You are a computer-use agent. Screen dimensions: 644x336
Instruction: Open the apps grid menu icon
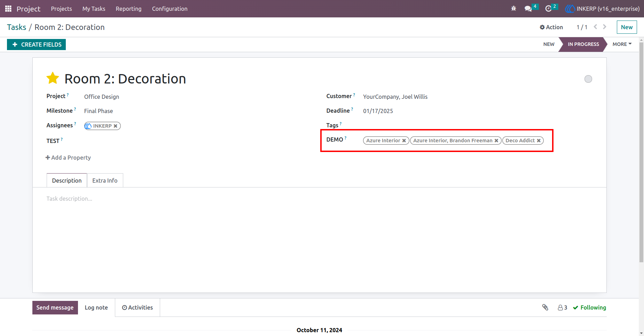pos(8,9)
